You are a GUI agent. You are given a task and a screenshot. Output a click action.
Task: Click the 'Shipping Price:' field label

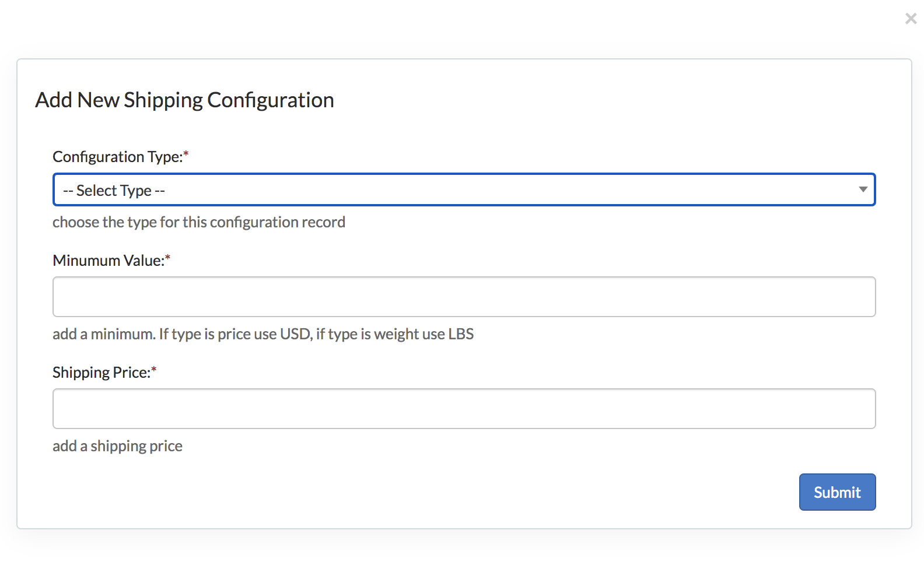coord(101,373)
